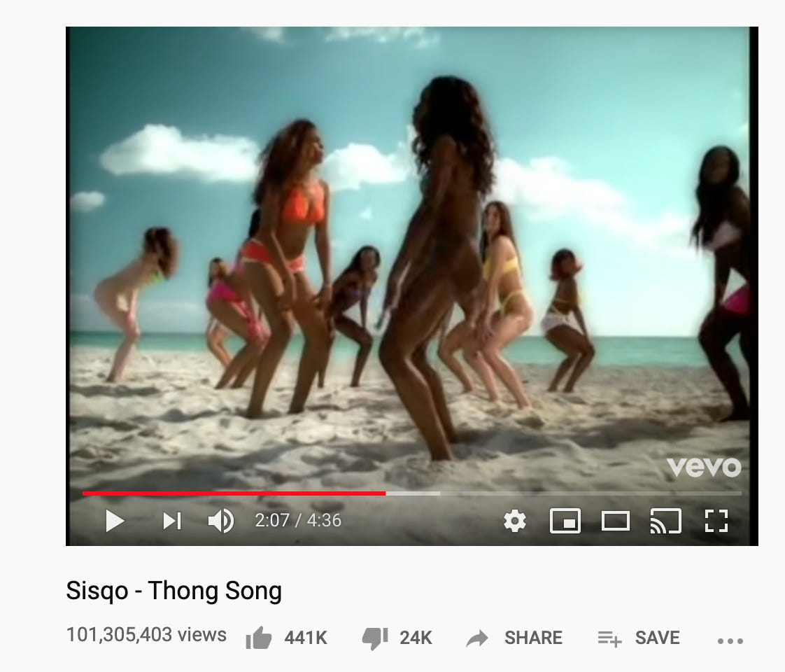Click the vevo watermark logo

click(703, 467)
